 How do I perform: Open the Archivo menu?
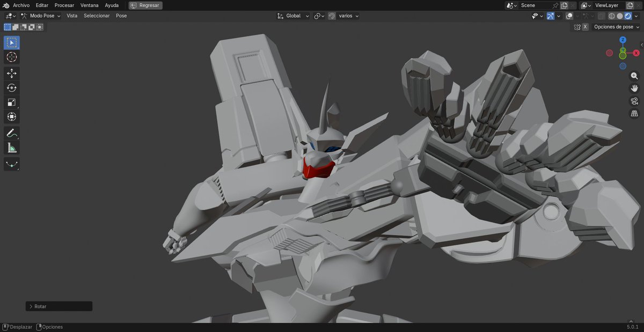[21, 5]
